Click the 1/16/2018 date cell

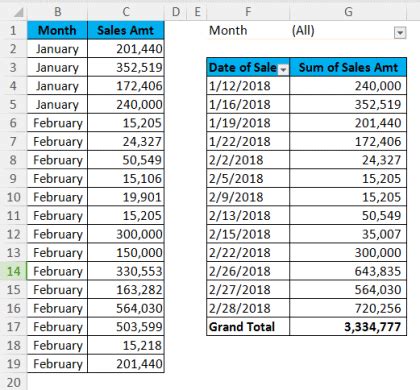coord(248,105)
